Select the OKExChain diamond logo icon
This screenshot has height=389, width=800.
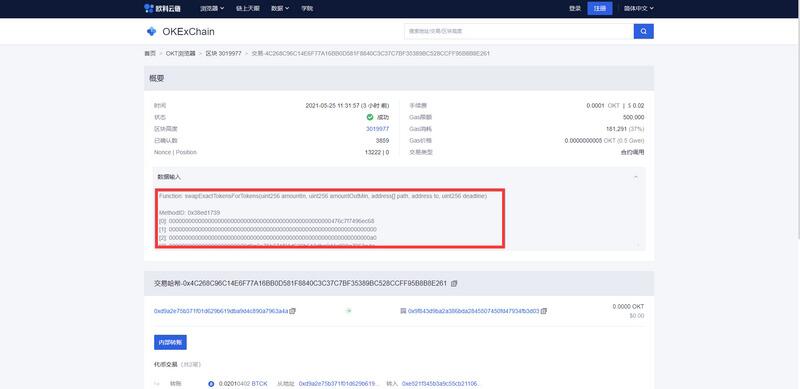(151, 32)
